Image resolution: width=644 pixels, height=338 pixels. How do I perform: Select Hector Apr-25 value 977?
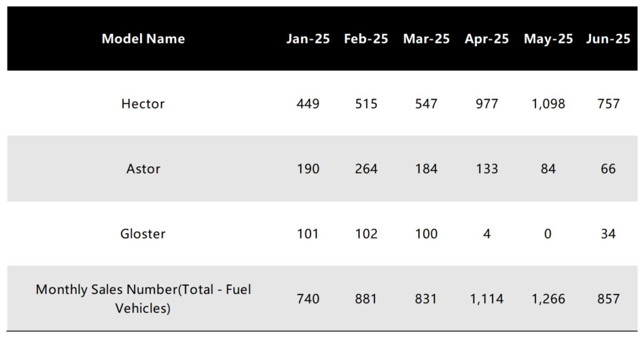point(487,104)
